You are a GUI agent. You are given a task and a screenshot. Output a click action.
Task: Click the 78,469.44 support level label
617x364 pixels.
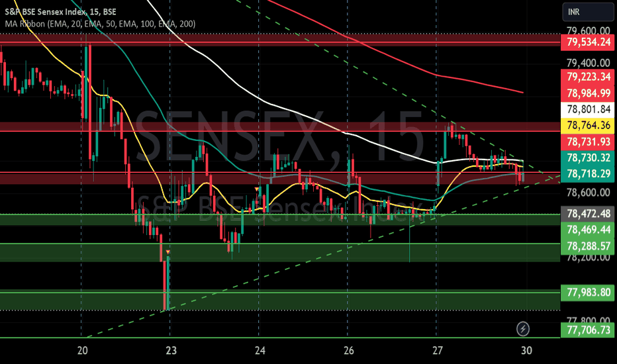[587, 230]
